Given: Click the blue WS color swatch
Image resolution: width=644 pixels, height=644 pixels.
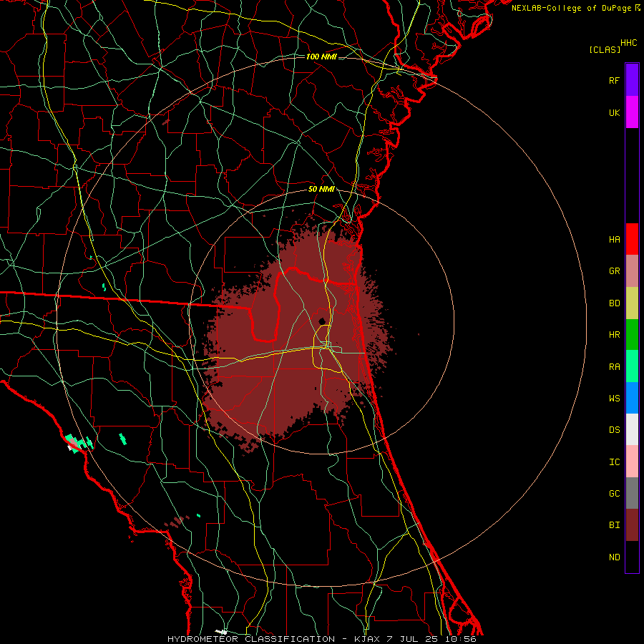Looking at the screenshot, I should [632, 398].
